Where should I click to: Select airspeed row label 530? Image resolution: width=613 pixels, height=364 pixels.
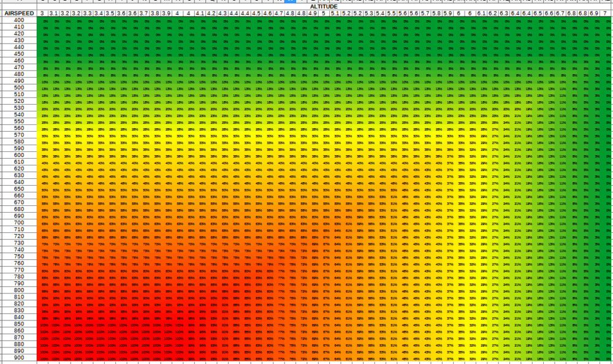[x=19, y=108]
